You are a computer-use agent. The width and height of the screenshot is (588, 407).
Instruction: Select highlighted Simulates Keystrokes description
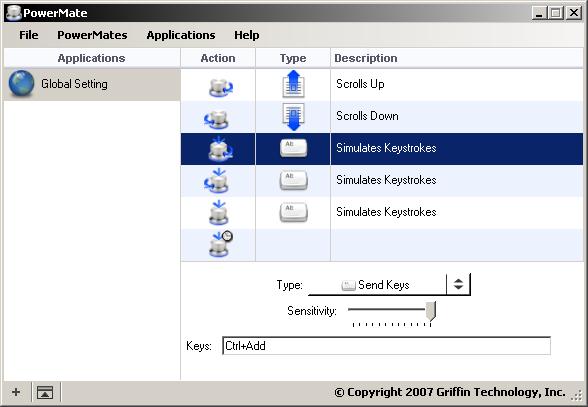pyautogui.click(x=386, y=148)
